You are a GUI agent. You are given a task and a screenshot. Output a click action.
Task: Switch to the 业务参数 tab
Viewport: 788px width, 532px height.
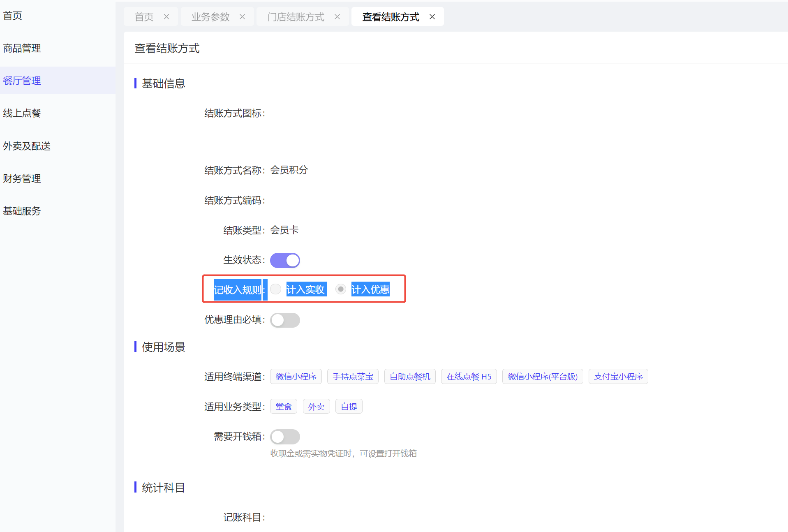[210, 17]
